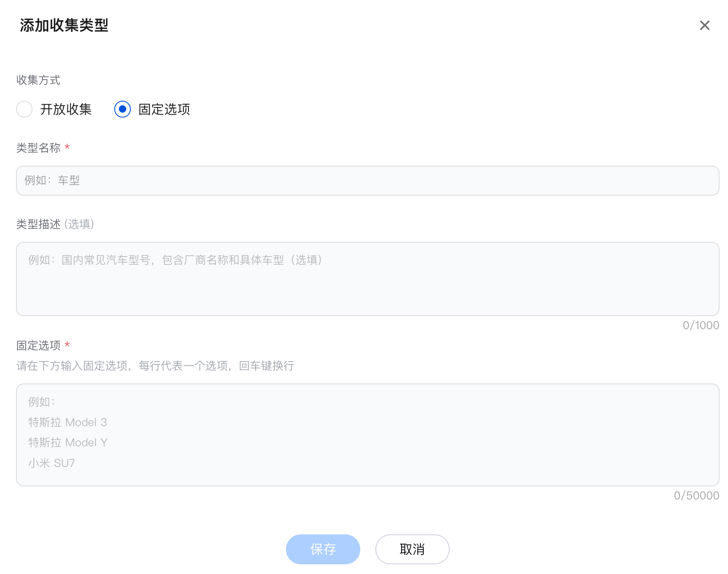
Task: Click the 类型描述 (选填) field label
Action: coord(55,224)
